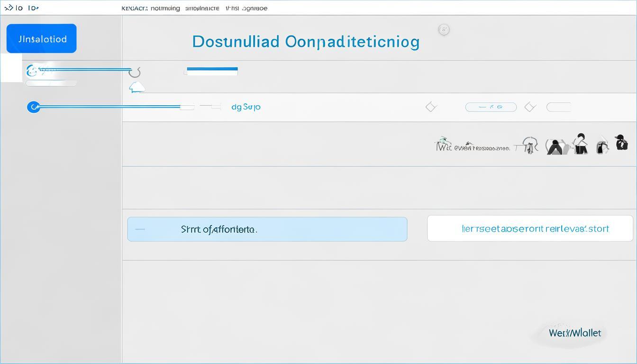This screenshot has height=364, width=637.
Task: Click the "Strrt ofaffonterta." blue button
Action: tap(267, 229)
